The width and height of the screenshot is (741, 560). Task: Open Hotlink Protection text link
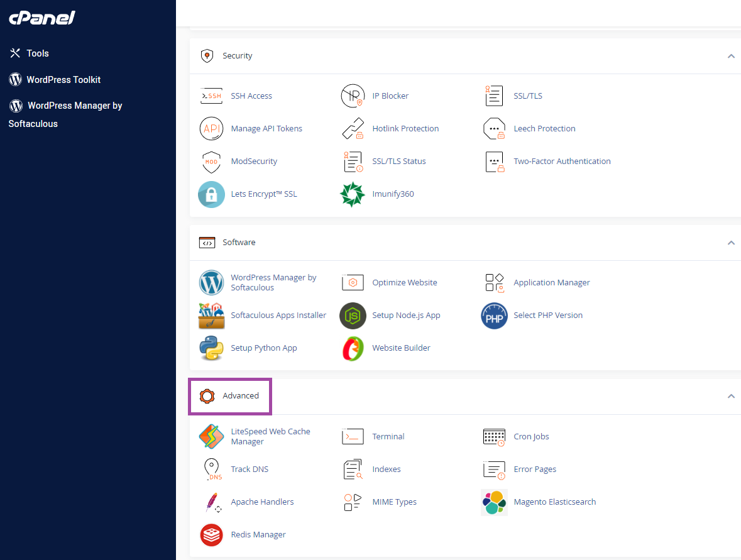coord(405,129)
